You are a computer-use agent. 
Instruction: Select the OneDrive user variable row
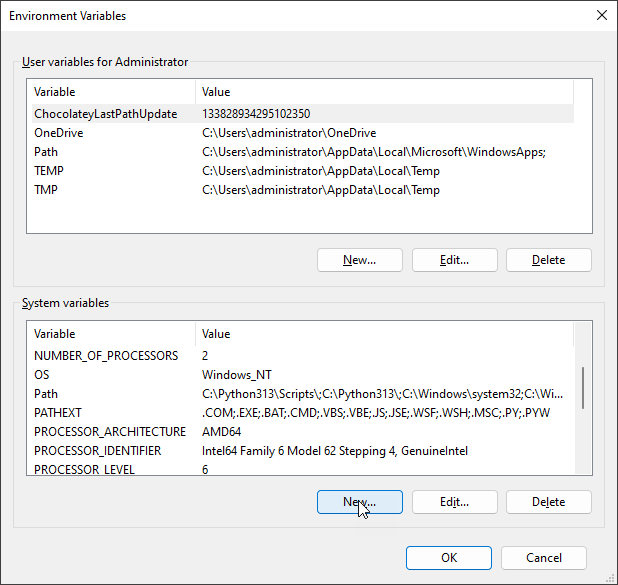(x=60, y=133)
